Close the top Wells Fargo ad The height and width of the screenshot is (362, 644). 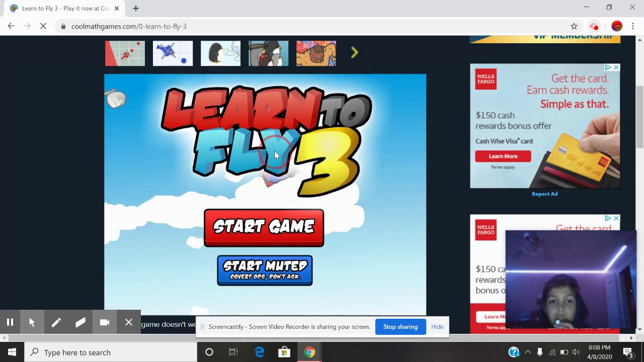pos(616,67)
